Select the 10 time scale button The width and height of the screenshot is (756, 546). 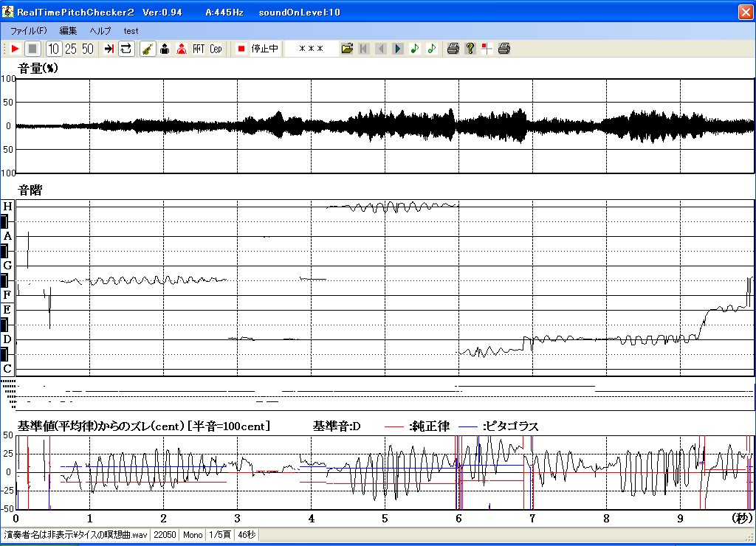(x=53, y=49)
